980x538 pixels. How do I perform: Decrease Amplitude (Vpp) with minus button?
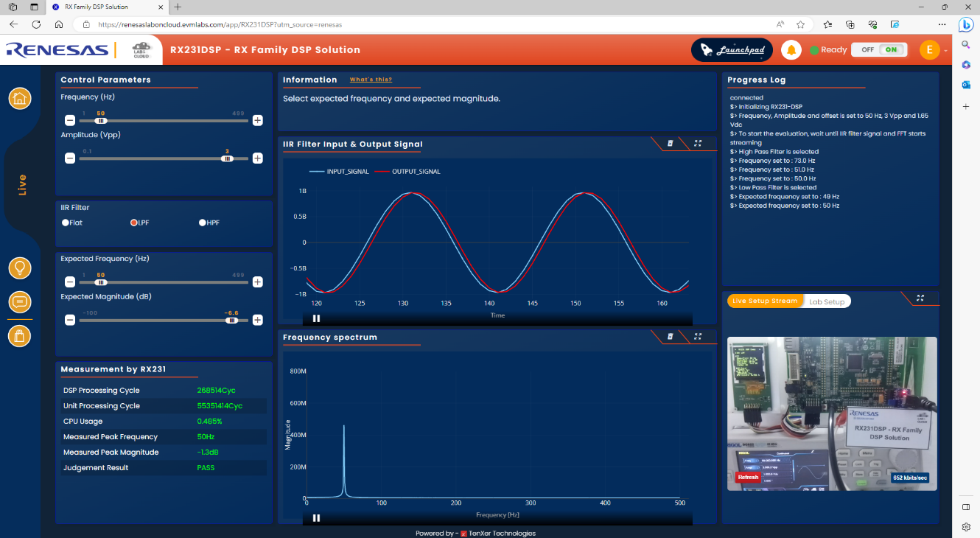(x=69, y=158)
